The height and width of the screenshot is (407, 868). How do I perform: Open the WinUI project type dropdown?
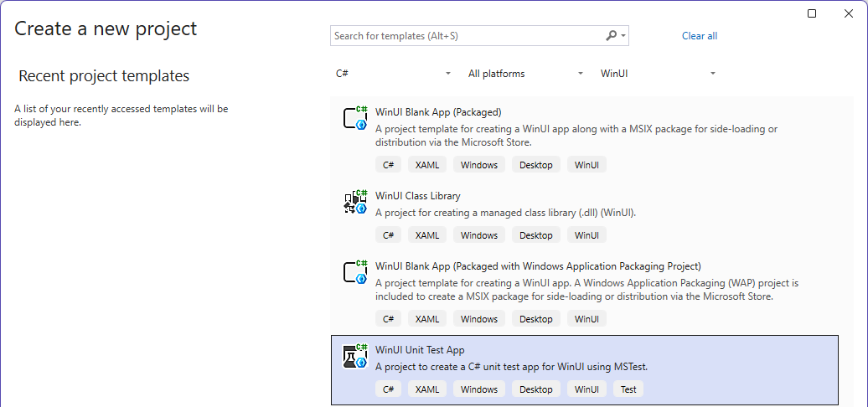[658, 74]
